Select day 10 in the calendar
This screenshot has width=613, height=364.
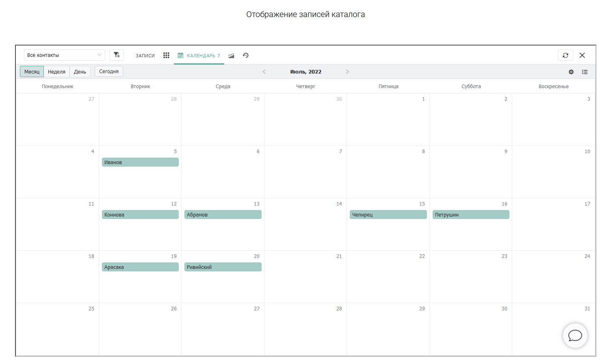pos(587,152)
